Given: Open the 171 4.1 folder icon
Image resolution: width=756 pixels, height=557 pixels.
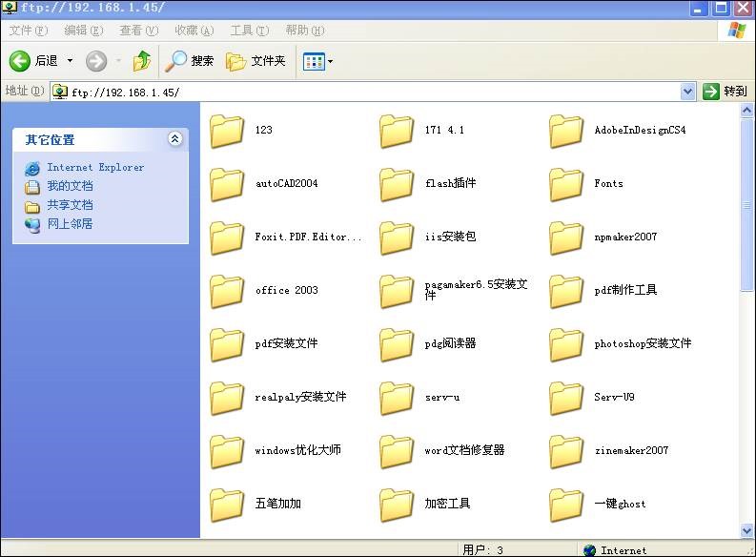Looking at the screenshot, I should coord(397,131).
